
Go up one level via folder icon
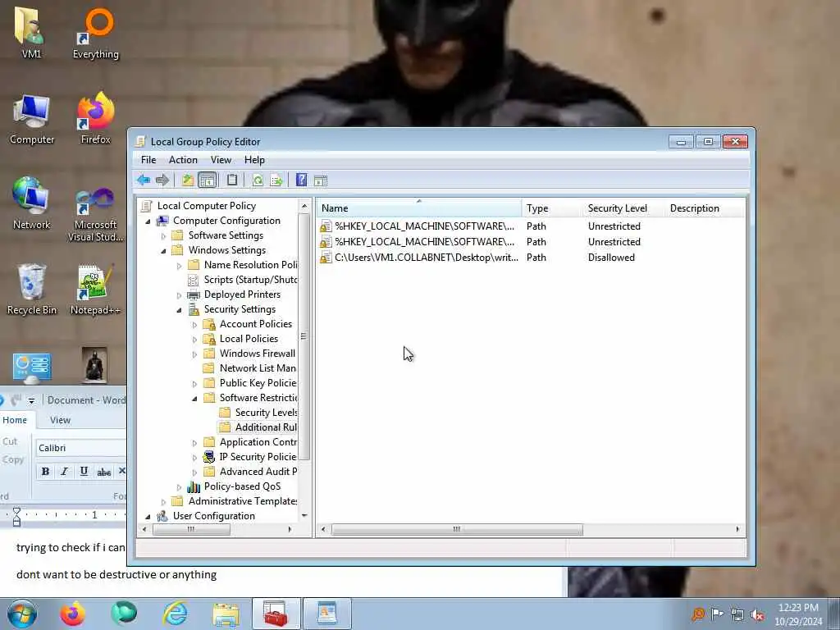pyautogui.click(x=188, y=180)
